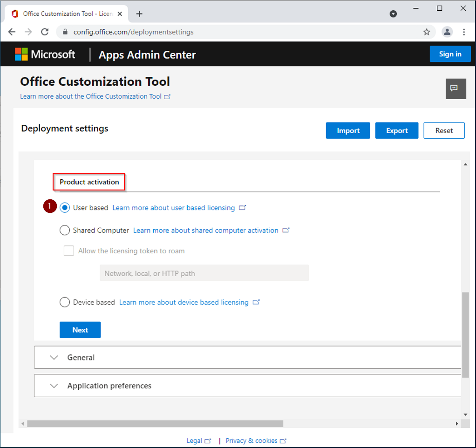Click the Network, local, or HTTP path field

pos(204,273)
